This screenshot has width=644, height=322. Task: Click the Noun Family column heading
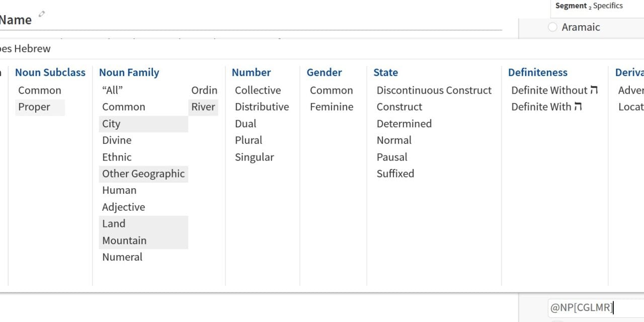click(129, 72)
